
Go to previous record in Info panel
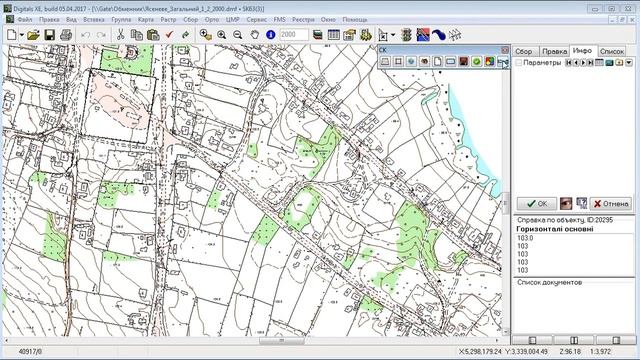click(x=576, y=63)
